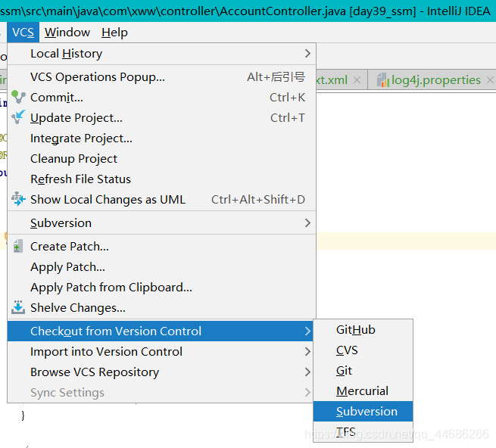This screenshot has height=448, width=496.
Task: Choose Mercurial from checkout submenu
Action: [363, 390]
